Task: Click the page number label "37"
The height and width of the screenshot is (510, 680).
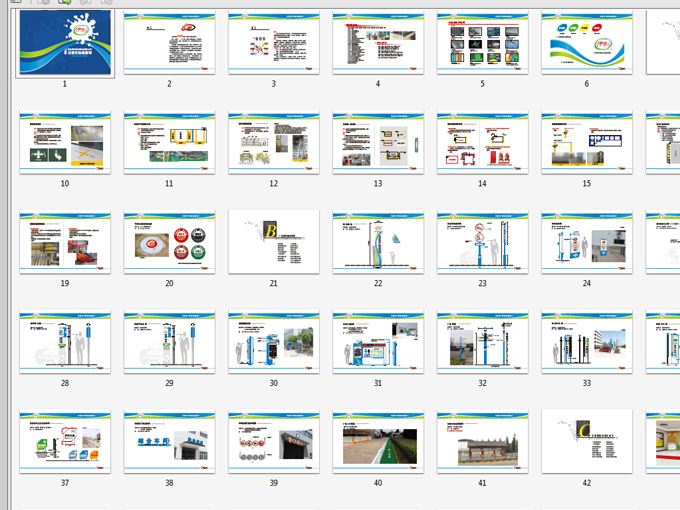Action: 65,483
